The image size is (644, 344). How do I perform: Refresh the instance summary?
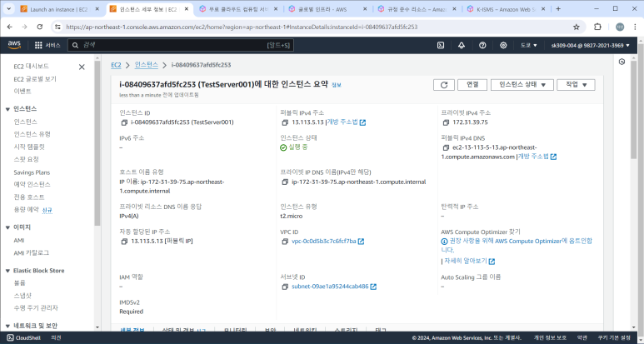click(x=444, y=85)
